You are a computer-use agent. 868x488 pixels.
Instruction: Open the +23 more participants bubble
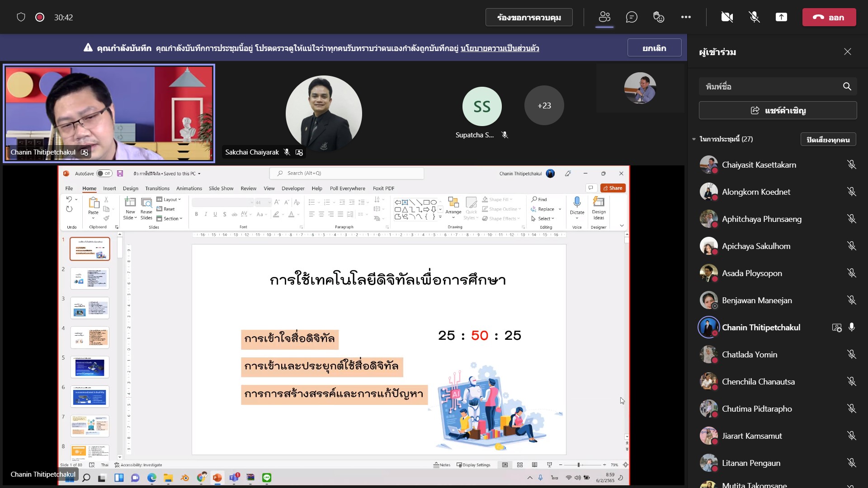544,106
